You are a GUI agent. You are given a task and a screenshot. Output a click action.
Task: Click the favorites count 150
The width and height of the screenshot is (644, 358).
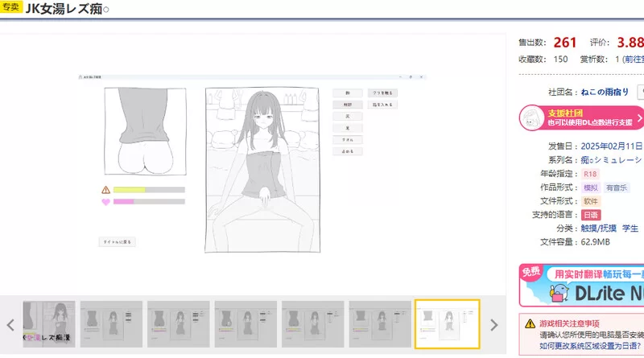click(x=560, y=60)
